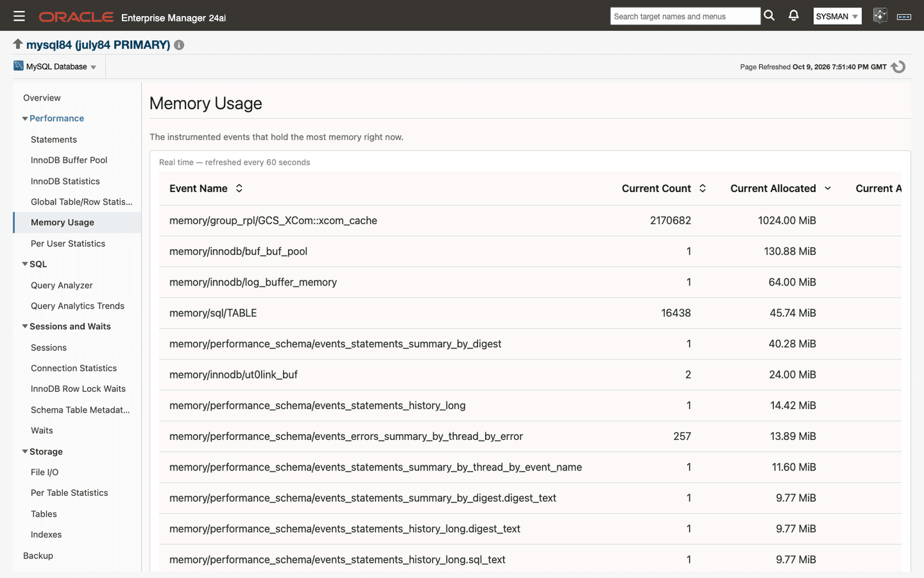Select the events_errors_summary_by_thread_by_error row
This screenshot has height=578, width=924.
pyautogui.click(x=530, y=436)
